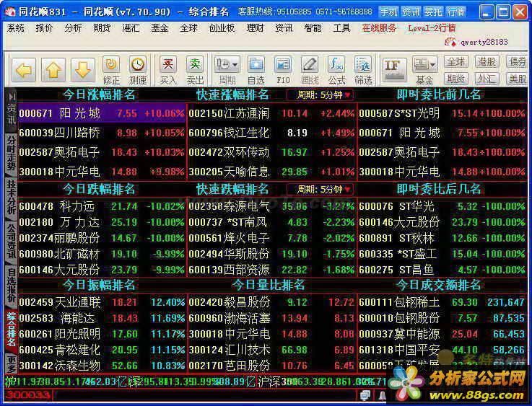532x406 pixels.
Task: Click the IF index futures icon
Action: [394, 70]
